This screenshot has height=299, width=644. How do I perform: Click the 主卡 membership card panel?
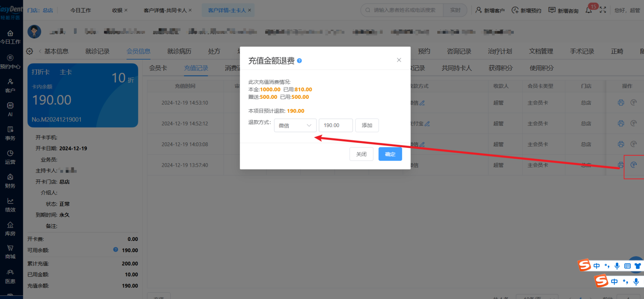point(83,95)
